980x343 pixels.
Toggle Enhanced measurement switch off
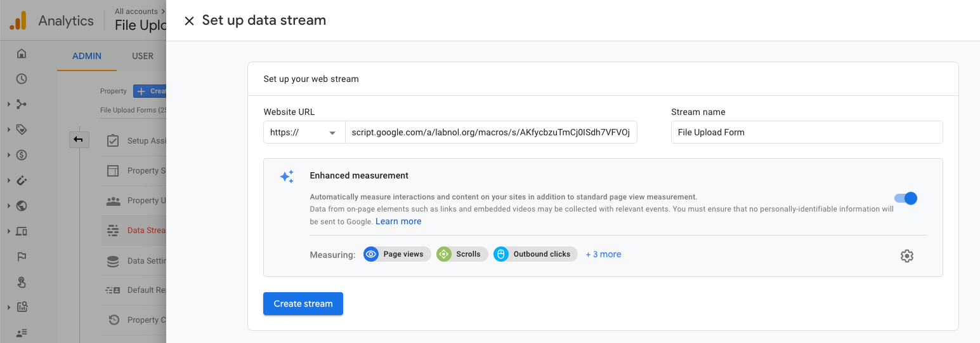click(906, 198)
